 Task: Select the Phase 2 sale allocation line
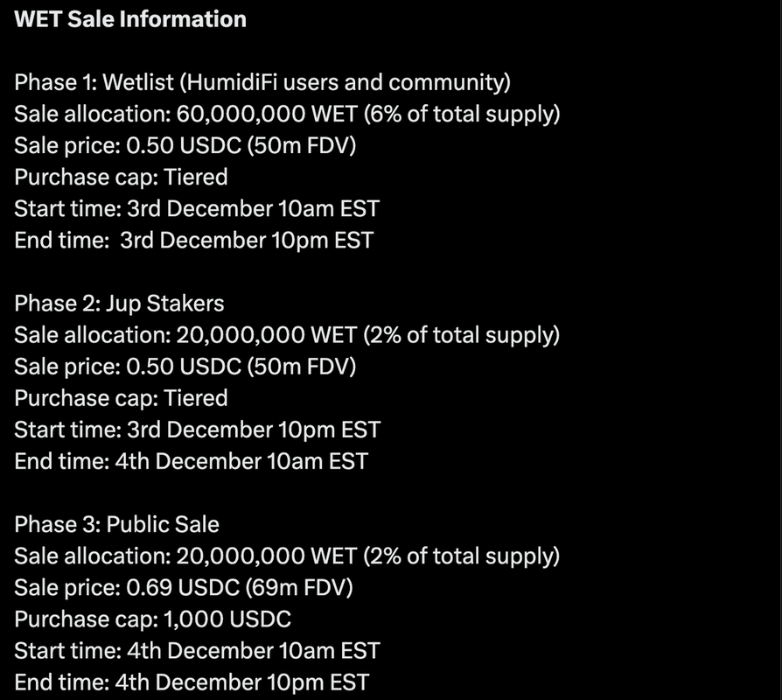click(x=287, y=335)
